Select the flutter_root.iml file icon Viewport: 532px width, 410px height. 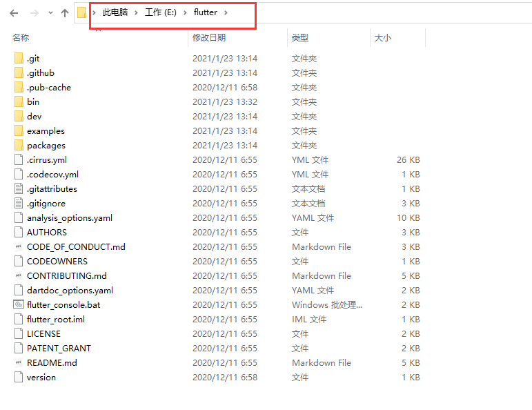pyautogui.click(x=19, y=319)
